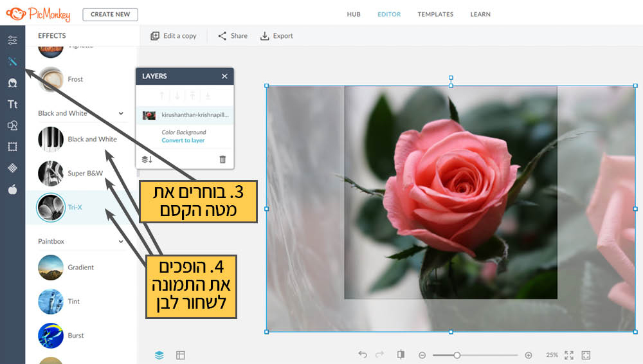Click the flatten layers arrow icon
This screenshot has height=364, width=643.
pos(147,159)
